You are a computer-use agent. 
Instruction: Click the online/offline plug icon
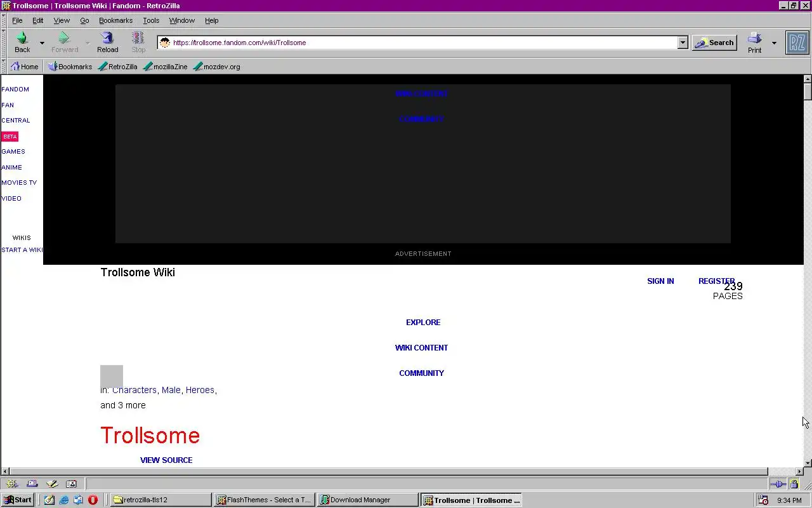tap(778, 484)
